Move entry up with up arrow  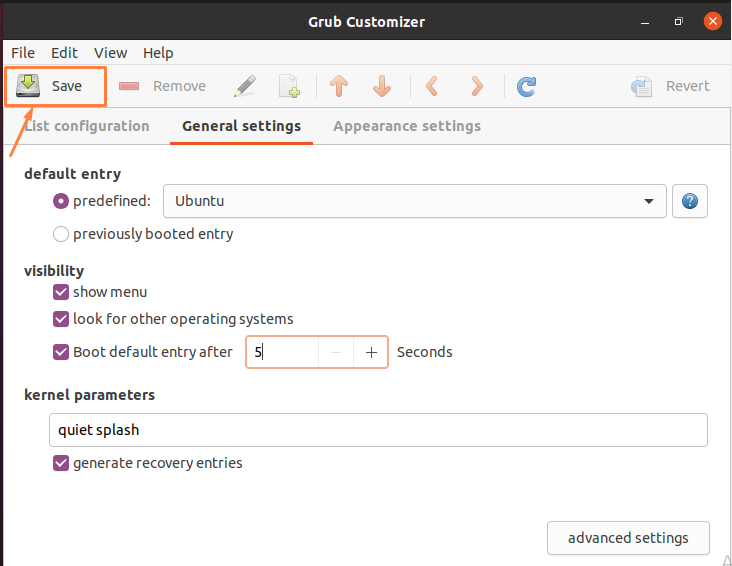339,86
